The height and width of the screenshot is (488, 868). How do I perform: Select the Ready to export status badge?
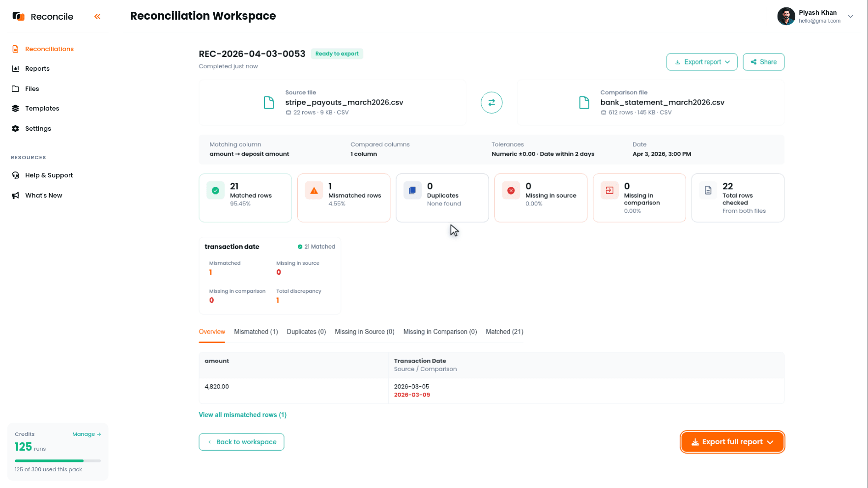point(337,54)
